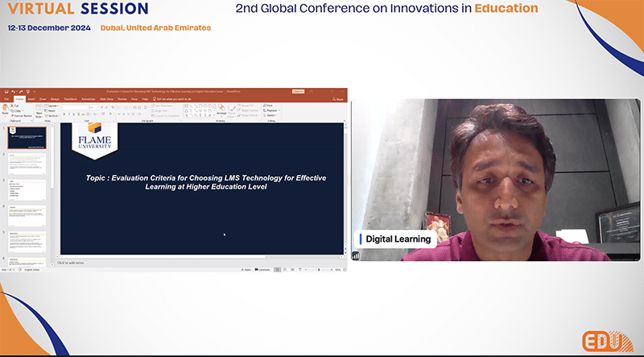Switch to the Design tab

55,99
